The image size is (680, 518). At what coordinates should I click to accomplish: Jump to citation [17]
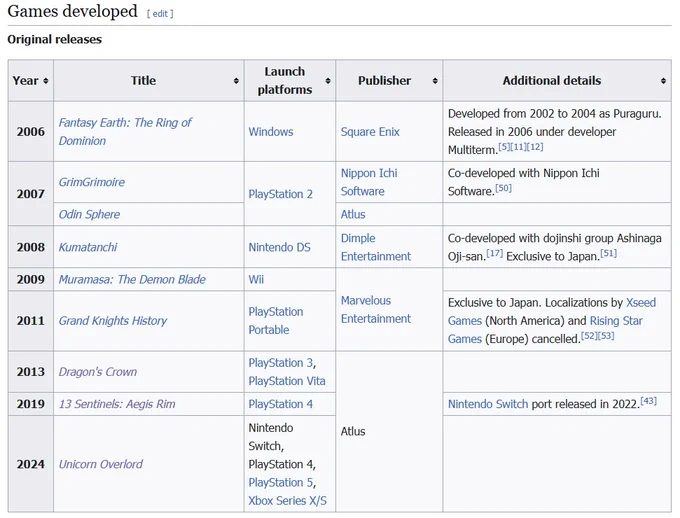tap(494, 253)
